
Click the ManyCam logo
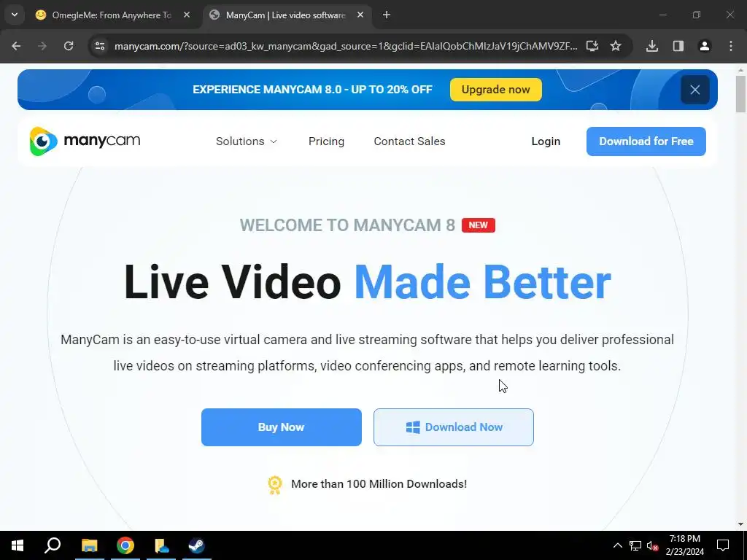tap(85, 141)
